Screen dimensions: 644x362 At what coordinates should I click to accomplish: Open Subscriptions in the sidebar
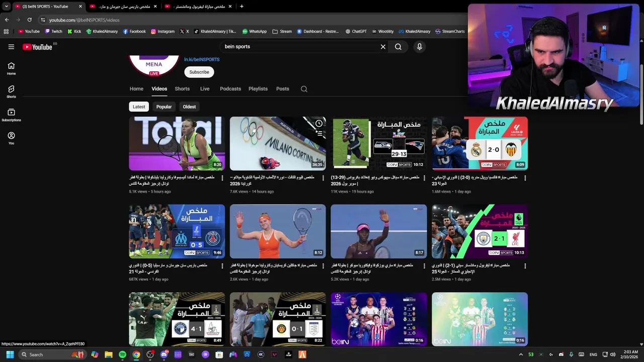pyautogui.click(x=11, y=115)
